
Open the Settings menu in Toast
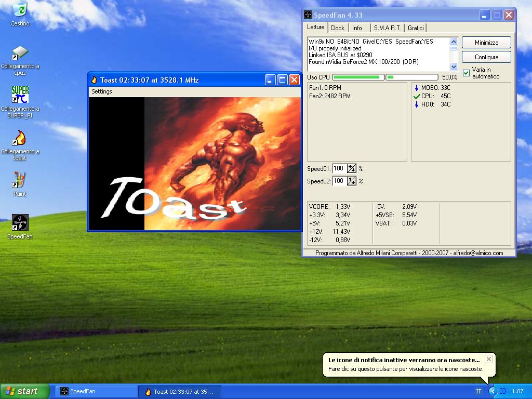[101, 91]
